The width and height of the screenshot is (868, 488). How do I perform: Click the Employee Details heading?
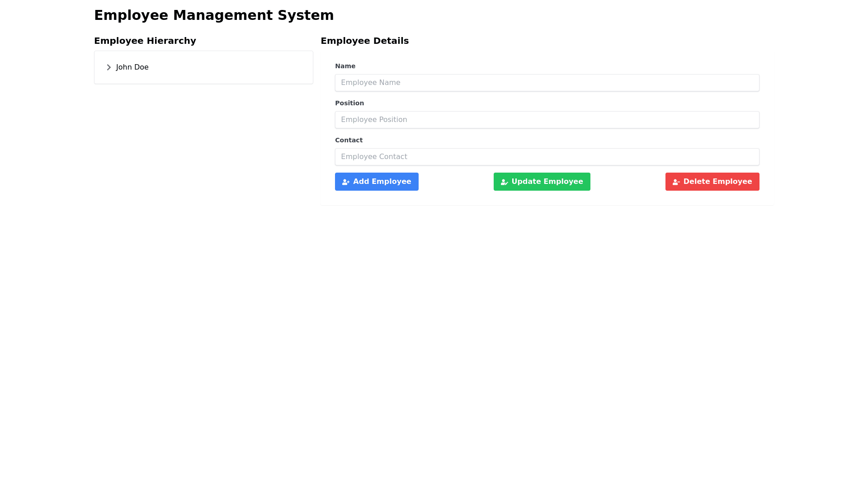point(364,41)
